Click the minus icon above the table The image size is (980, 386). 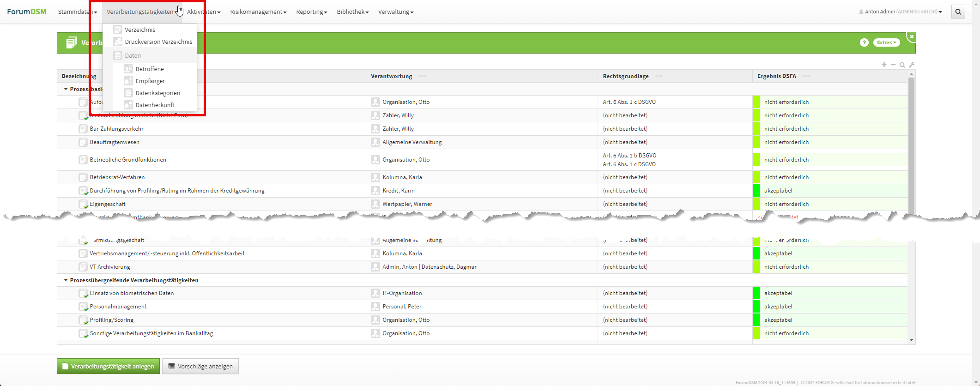point(893,65)
